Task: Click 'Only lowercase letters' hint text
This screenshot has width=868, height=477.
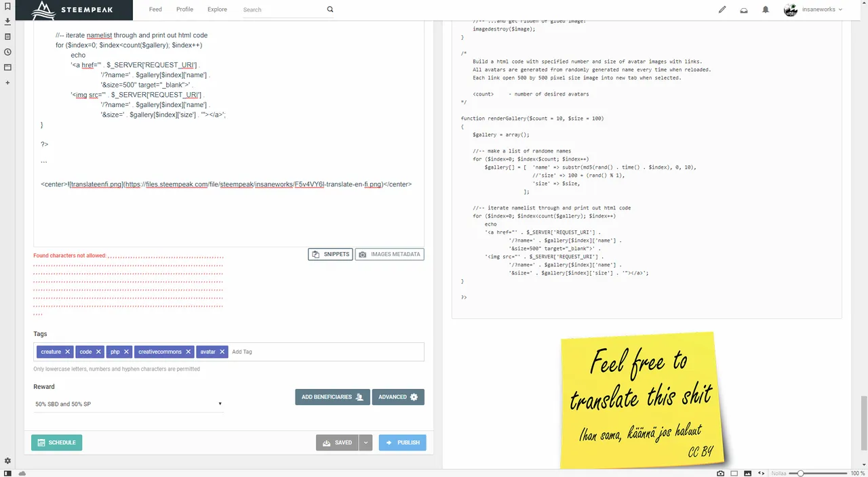Action: tap(117, 369)
